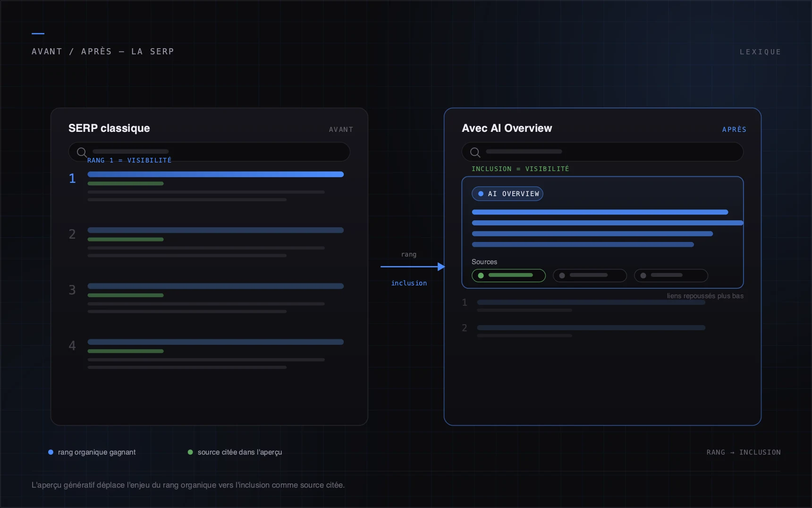Click the grey dot in second source chip

click(562, 276)
